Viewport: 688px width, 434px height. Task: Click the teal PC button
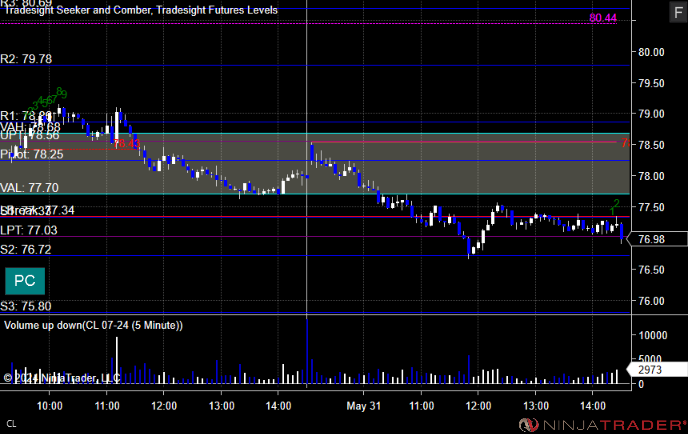[x=25, y=281]
